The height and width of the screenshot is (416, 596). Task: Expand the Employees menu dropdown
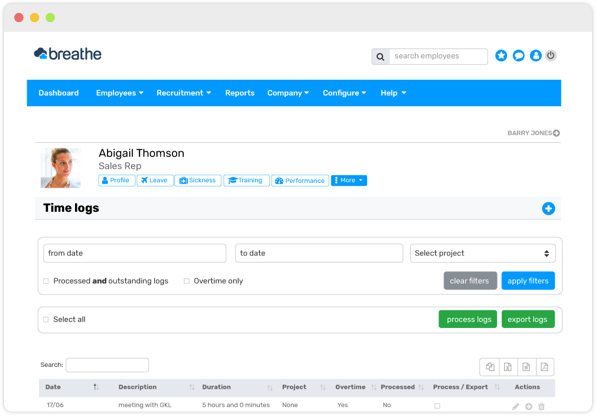[119, 93]
